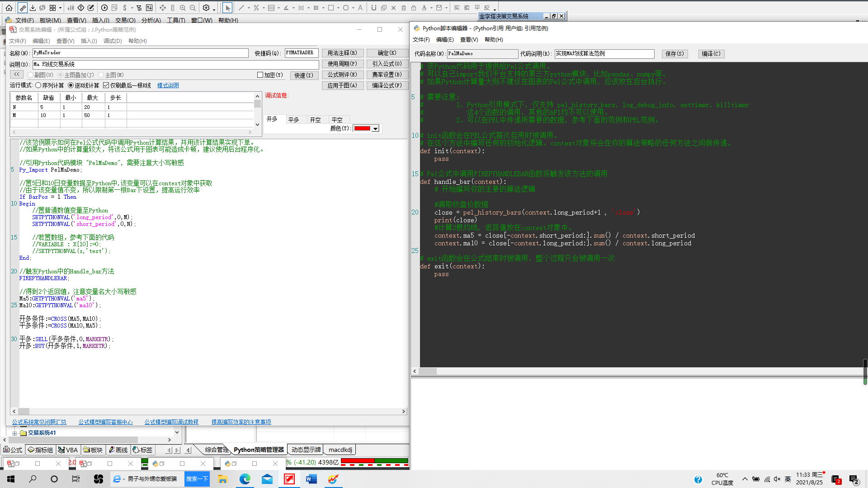Viewport: 868px width, 488px height.
Task: Select the rectangle drawing tool
Action: tap(331, 8)
